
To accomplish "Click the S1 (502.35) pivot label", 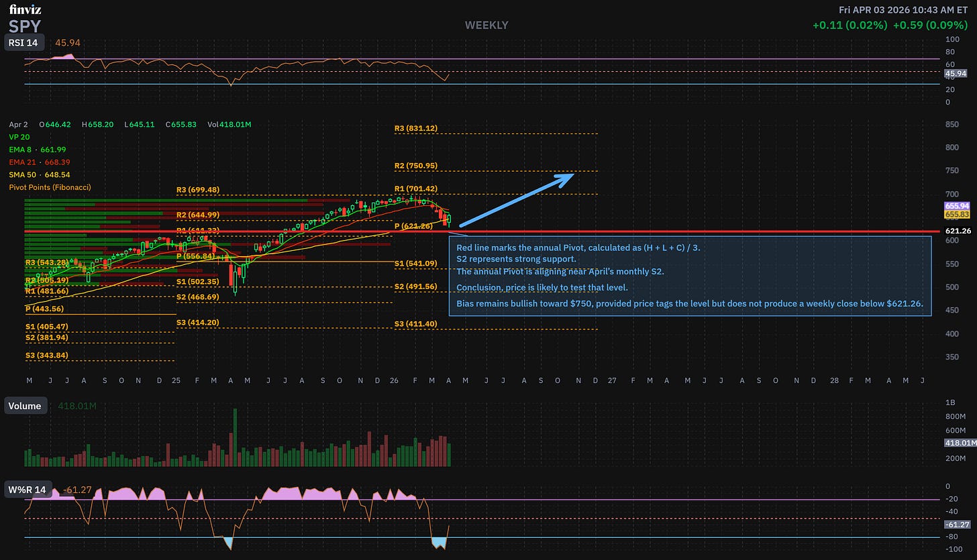I will [x=198, y=282].
